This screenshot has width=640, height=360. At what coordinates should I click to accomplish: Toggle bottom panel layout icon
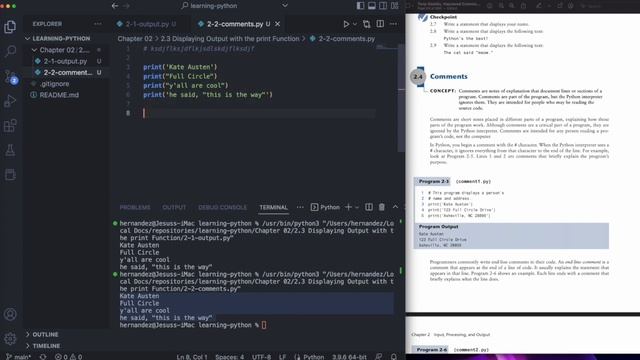[x=371, y=6]
